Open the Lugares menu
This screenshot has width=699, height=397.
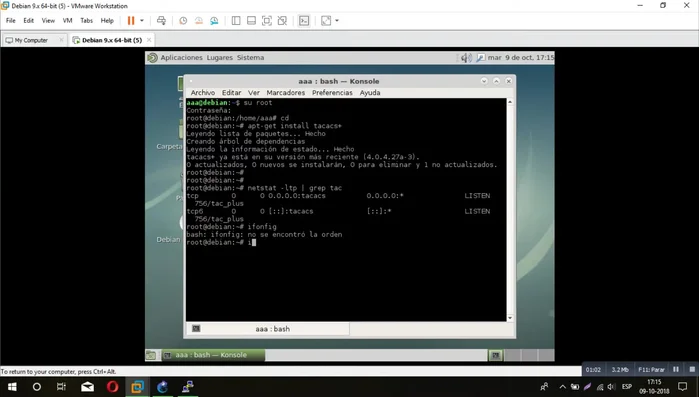point(219,57)
